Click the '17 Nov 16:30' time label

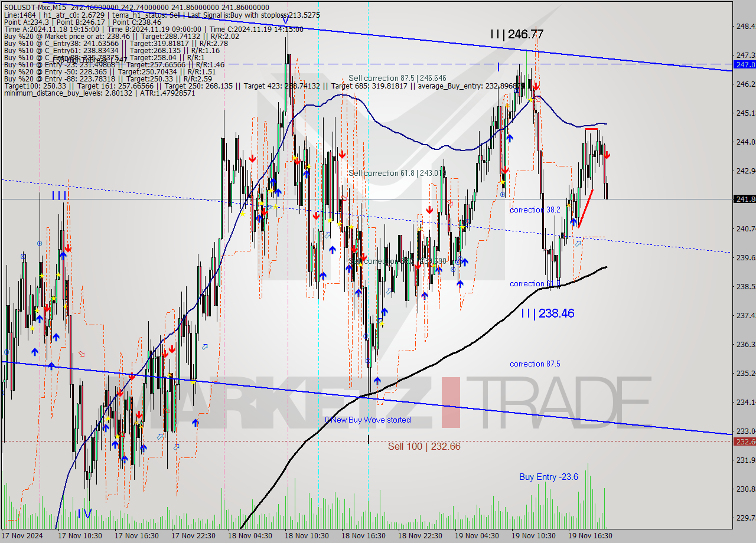click(x=136, y=535)
